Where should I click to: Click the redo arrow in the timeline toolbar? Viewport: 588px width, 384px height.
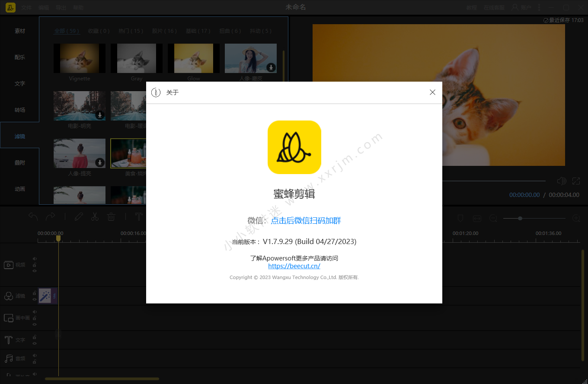(51, 216)
